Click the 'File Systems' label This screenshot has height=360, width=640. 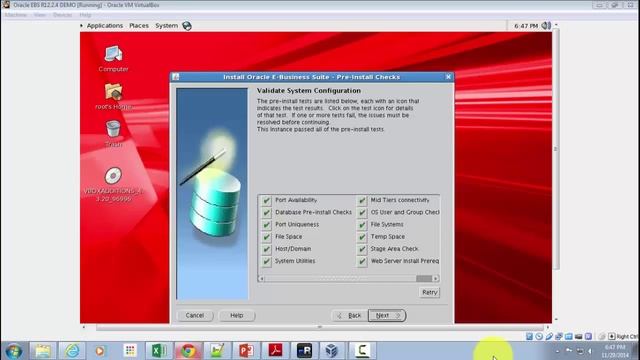[x=387, y=224]
